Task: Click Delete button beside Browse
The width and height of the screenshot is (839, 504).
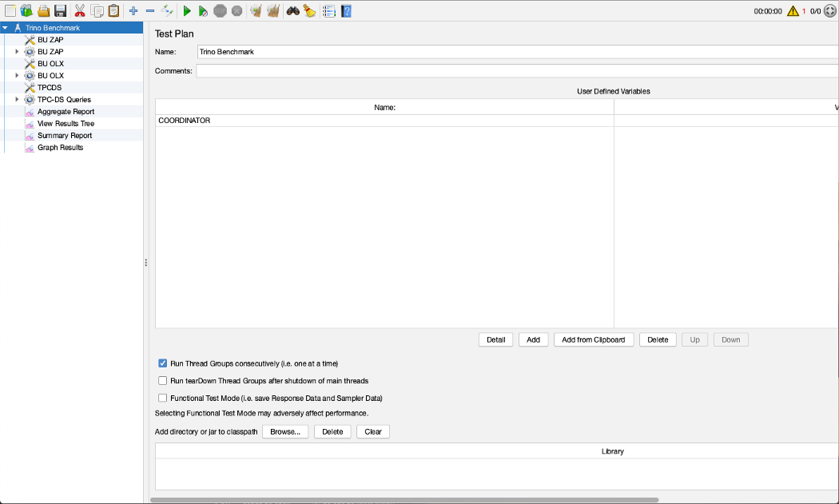Action: pos(332,432)
